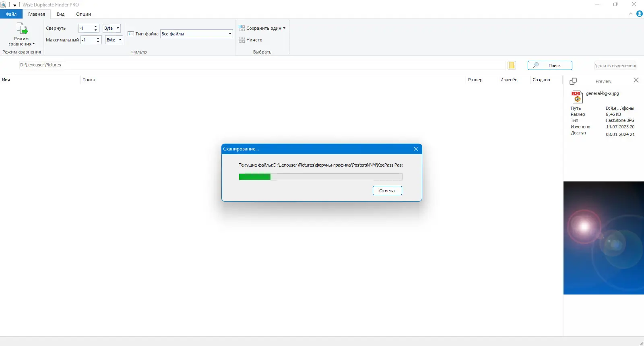Click the Удалить выделенное button
Viewport: 644px width, 346px height.
tap(615, 66)
